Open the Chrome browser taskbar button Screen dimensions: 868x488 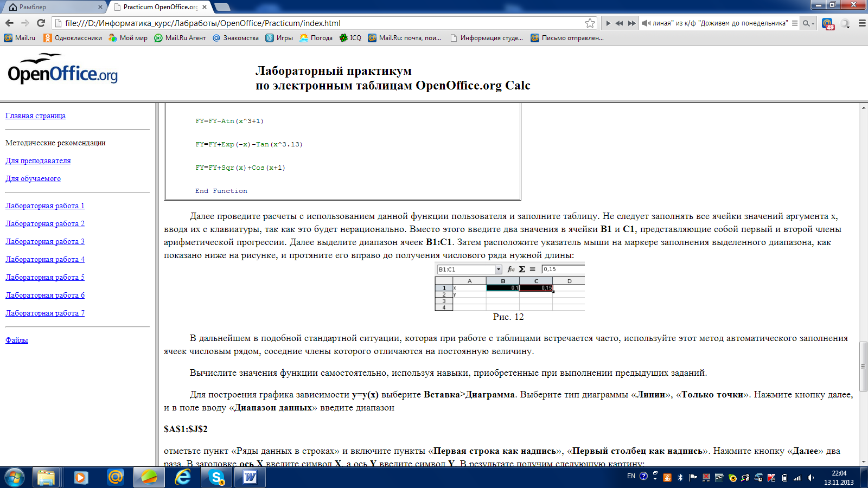pos(149,478)
